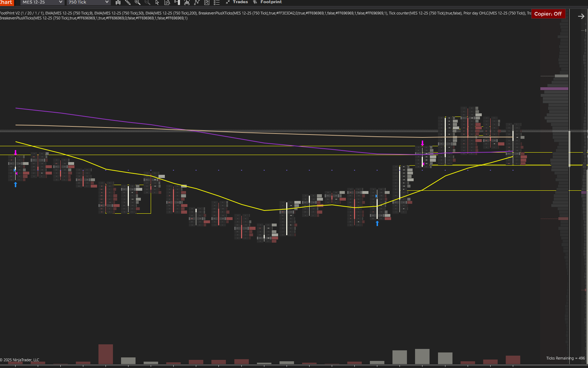Open the chart properties list icon
Image resolution: width=588 pixels, height=368 pixels.
(x=217, y=2)
